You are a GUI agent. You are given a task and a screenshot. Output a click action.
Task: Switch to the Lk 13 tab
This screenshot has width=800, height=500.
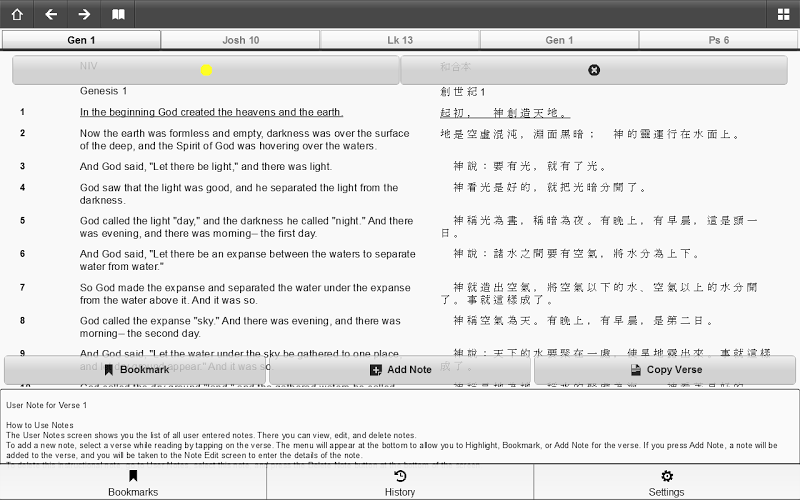400,40
